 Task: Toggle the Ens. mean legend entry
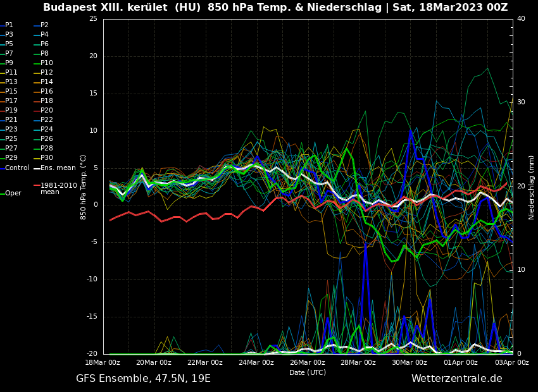click(x=58, y=168)
